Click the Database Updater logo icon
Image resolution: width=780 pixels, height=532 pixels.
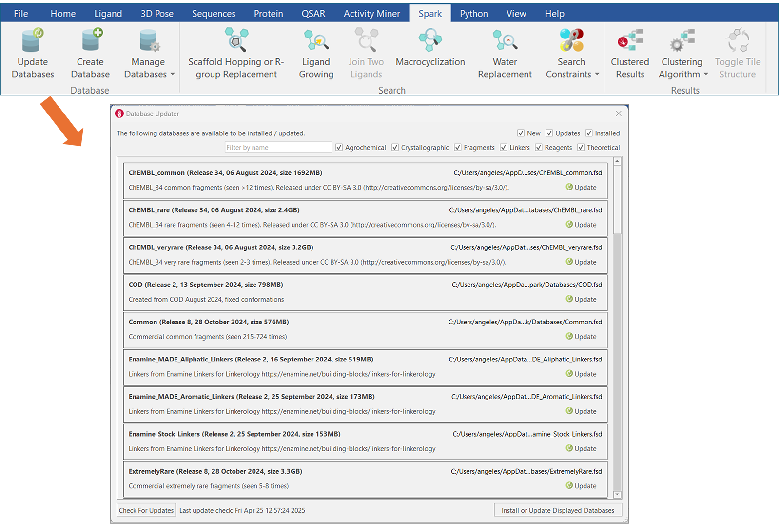coord(119,114)
